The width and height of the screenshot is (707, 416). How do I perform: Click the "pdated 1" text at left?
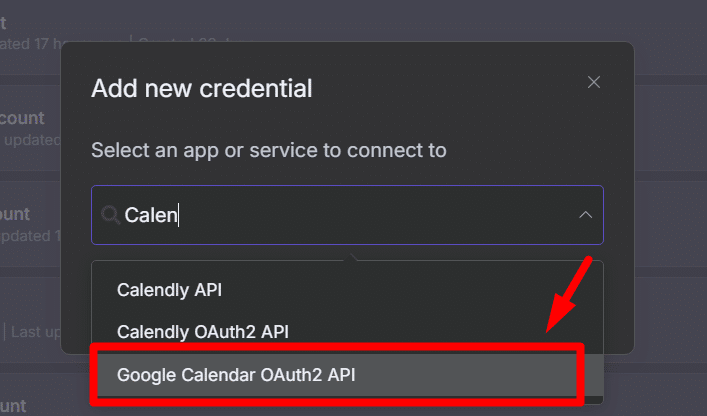pyautogui.click(x=30, y=236)
